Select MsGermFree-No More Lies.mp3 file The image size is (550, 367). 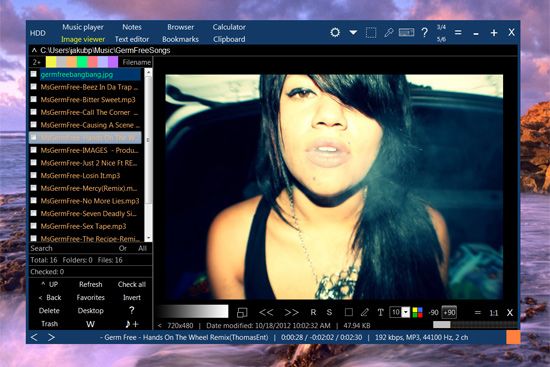click(x=90, y=201)
